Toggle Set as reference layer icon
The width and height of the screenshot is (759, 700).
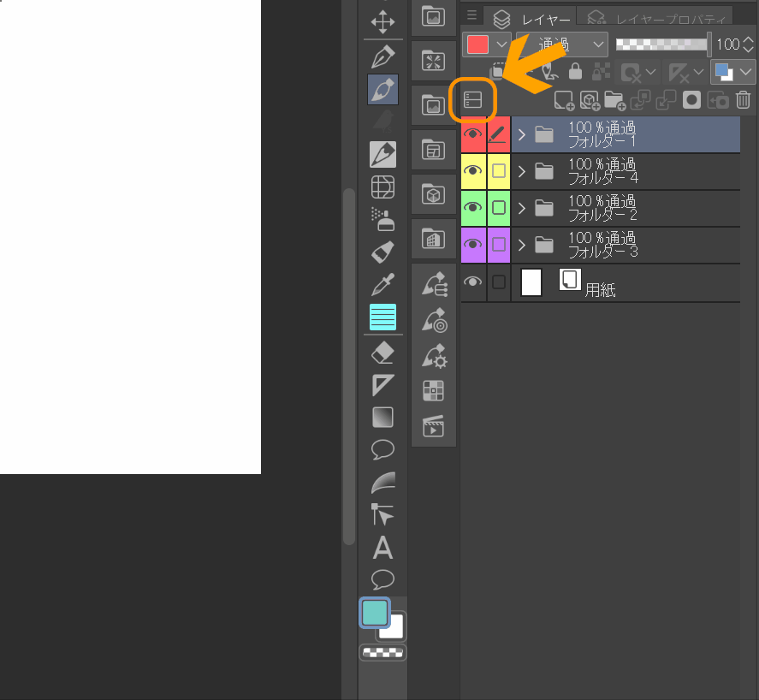coord(548,72)
